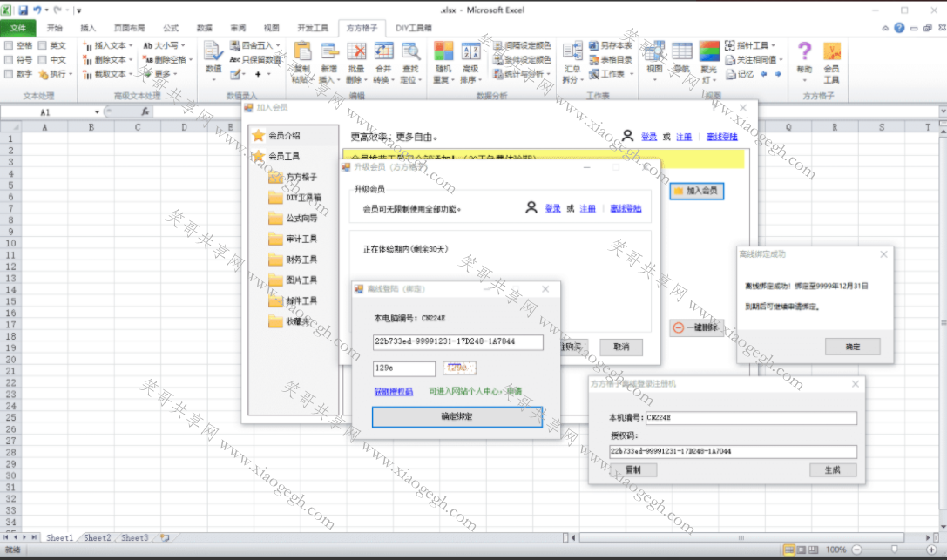Click the blue Excel Help icon
The height and width of the screenshot is (560, 947).
tap(899, 28)
